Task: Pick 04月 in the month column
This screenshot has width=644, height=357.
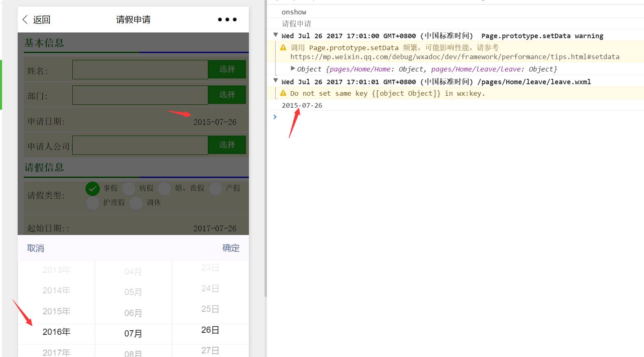Action: point(133,272)
